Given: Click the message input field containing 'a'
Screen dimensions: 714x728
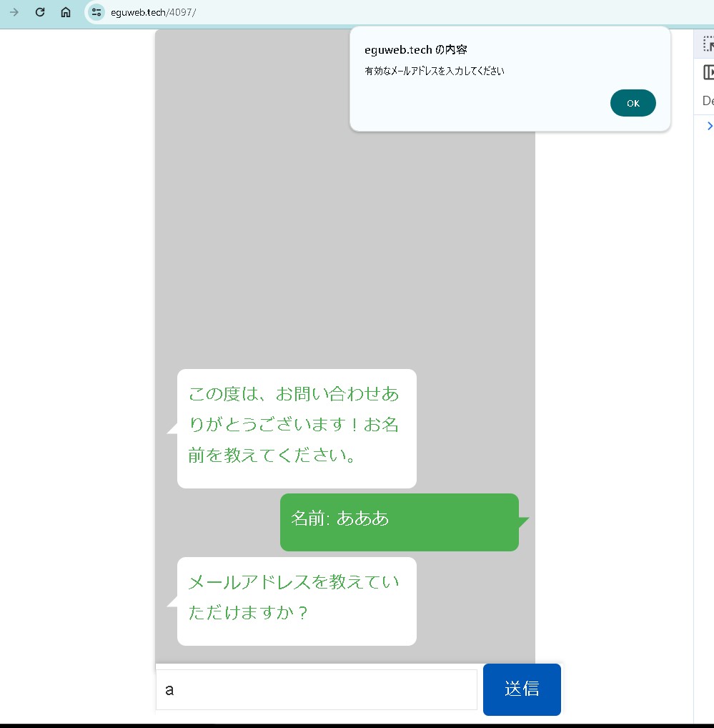Looking at the screenshot, I should click(316, 689).
